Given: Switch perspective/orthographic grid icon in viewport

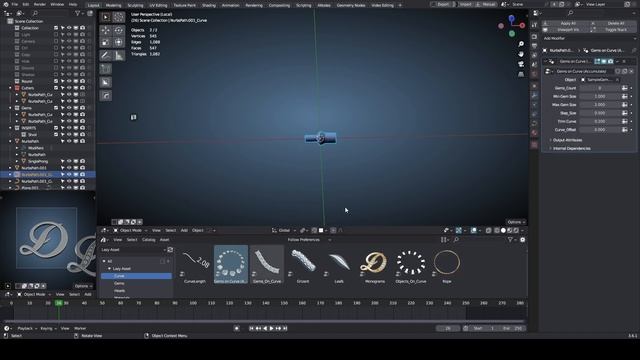Looking at the screenshot, I should [521, 74].
